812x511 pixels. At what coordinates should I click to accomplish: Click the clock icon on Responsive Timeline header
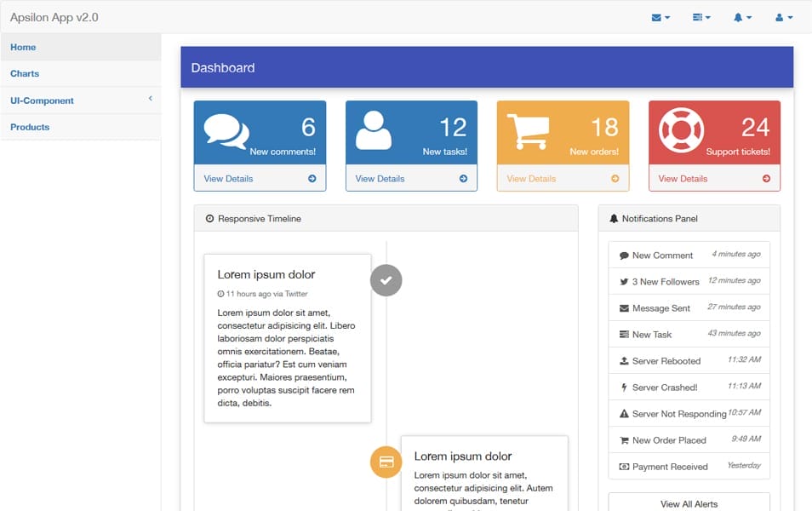coord(210,218)
